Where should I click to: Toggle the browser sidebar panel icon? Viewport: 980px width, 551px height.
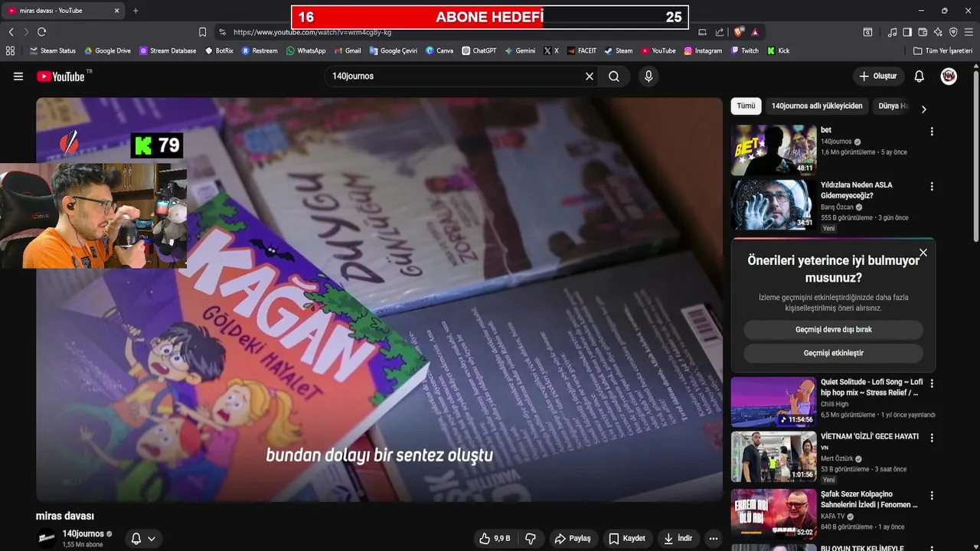pos(907,32)
